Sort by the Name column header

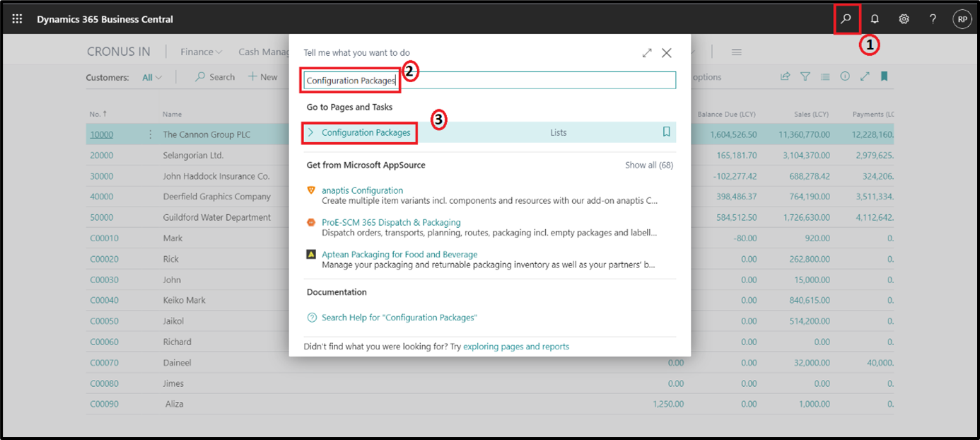coord(172,114)
